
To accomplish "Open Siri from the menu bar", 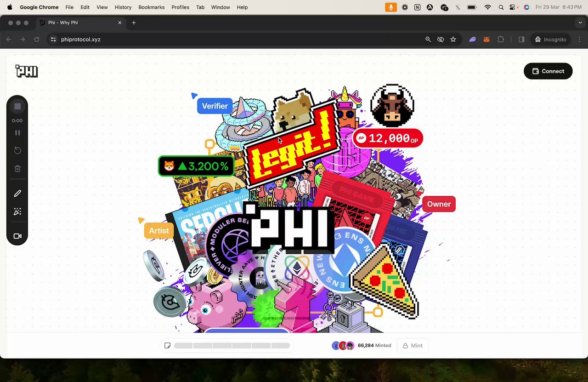I will point(526,7).
